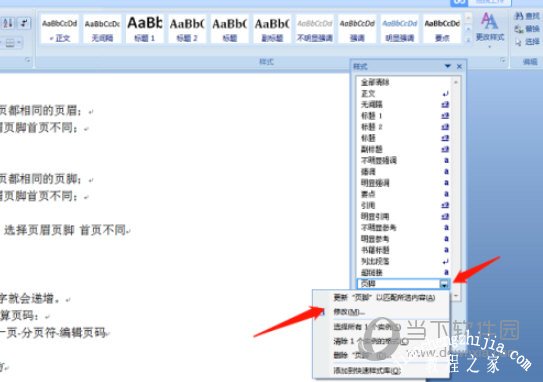Click document line 选择页眉页脚 首页不同
543x382 pixels.
click(65, 230)
